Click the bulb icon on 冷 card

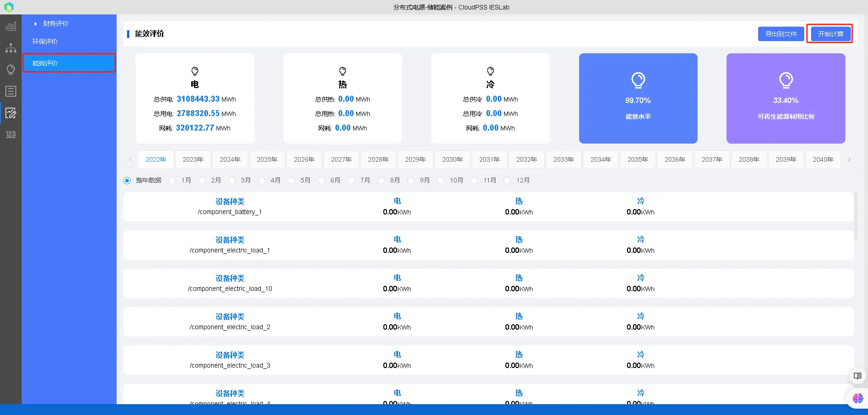[491, 71]
